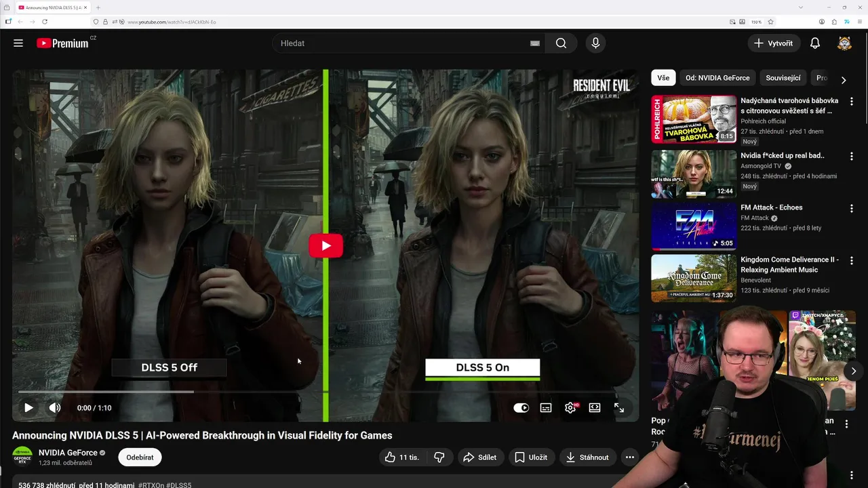Click Pohlreich official channel name

click(763, 121)
